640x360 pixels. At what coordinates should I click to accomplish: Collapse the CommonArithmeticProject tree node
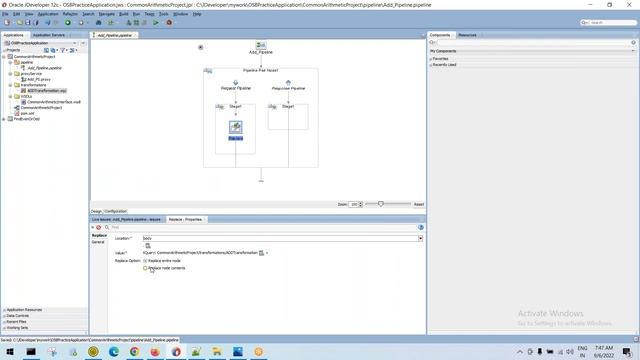point(4,57)
